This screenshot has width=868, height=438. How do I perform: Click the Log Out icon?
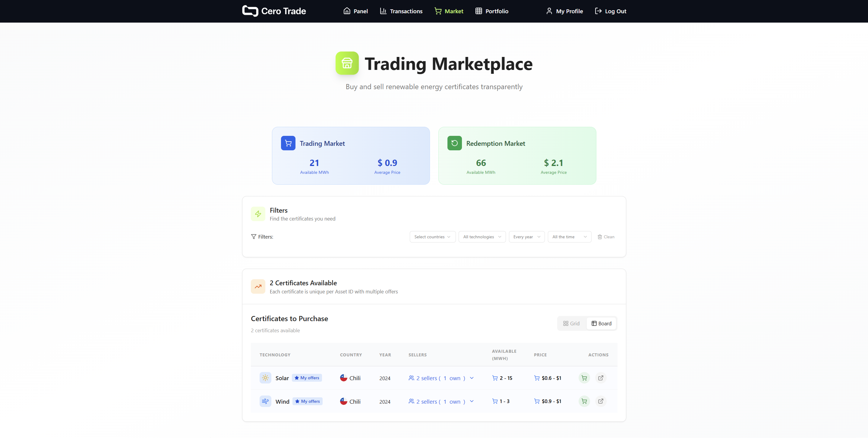[x=598, y=11]
